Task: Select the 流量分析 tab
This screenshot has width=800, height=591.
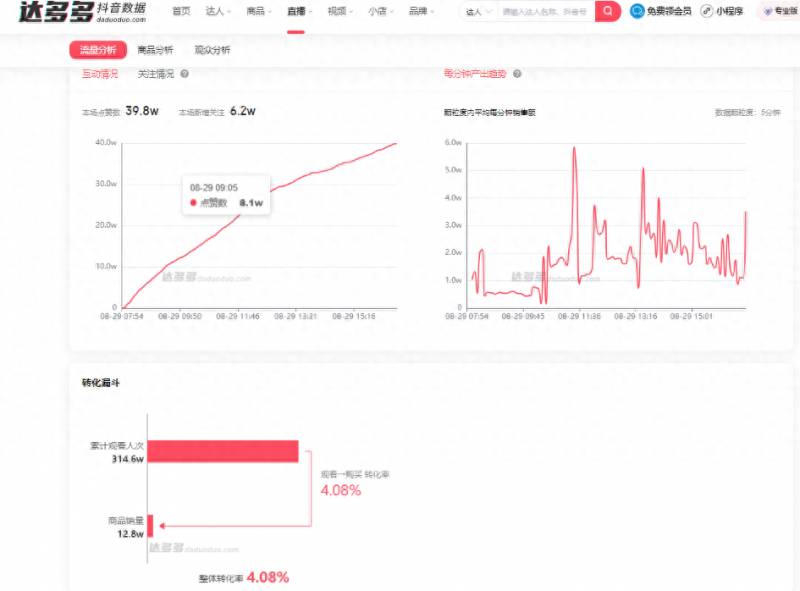Action: click(98, 50)
